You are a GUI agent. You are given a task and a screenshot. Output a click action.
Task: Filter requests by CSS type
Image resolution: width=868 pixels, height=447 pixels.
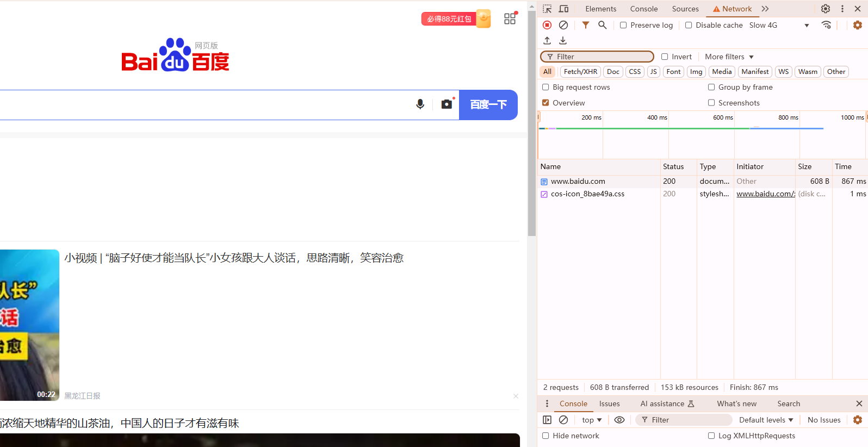635,72
